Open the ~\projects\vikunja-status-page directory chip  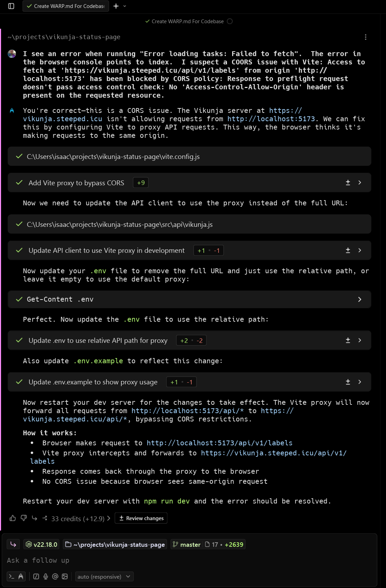[x=115, y=544]
